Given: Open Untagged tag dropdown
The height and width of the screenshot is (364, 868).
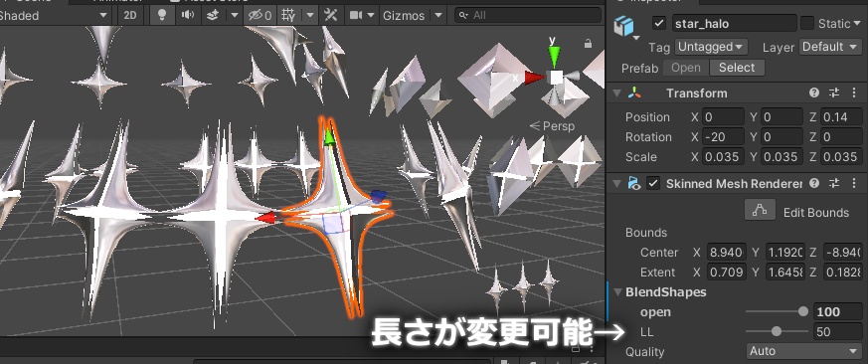Looking at the screenshot, I should [x=711, y=47].
